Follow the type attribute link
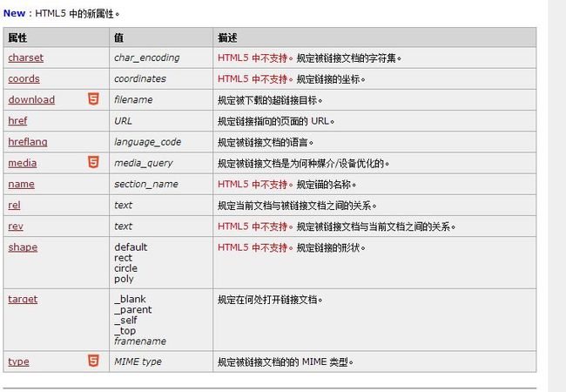This screenshot has width=566, height=392. pos(18,362)
